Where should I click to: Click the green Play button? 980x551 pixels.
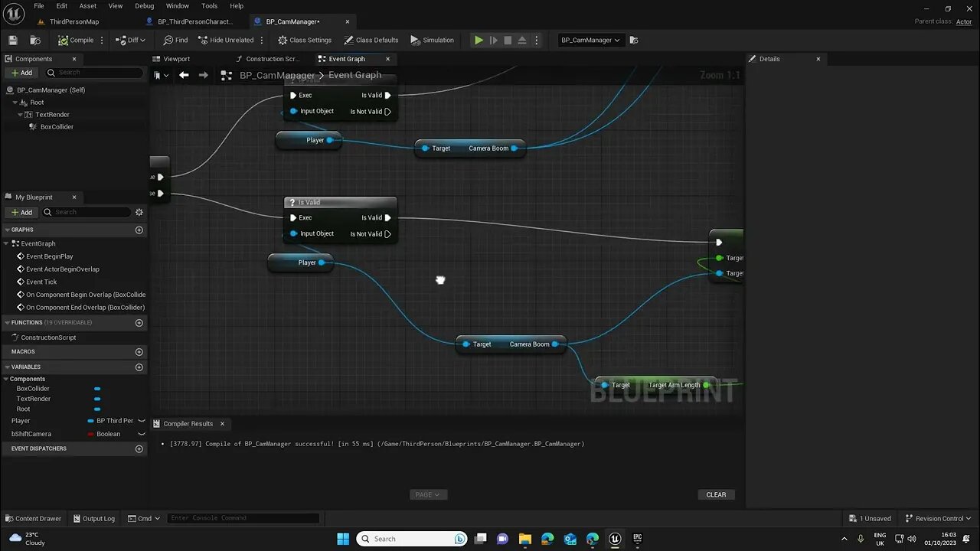tap(479, 40)
